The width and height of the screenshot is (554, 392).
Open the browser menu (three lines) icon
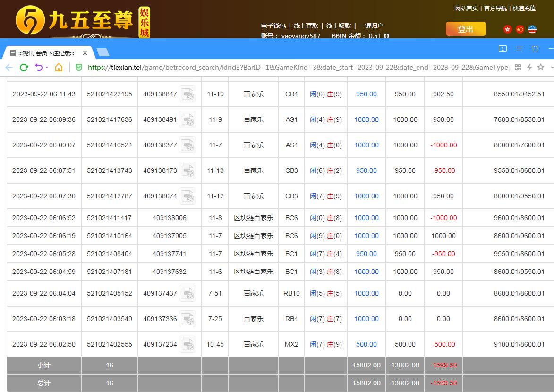[519, 49]
